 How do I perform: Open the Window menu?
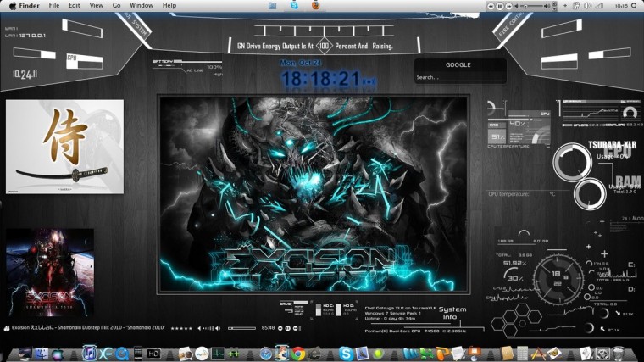pos(142,5)
